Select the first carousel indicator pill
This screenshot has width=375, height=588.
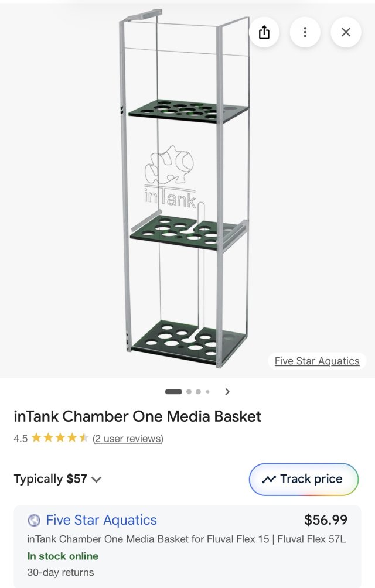pyautogui.click(x=173, y=392)
